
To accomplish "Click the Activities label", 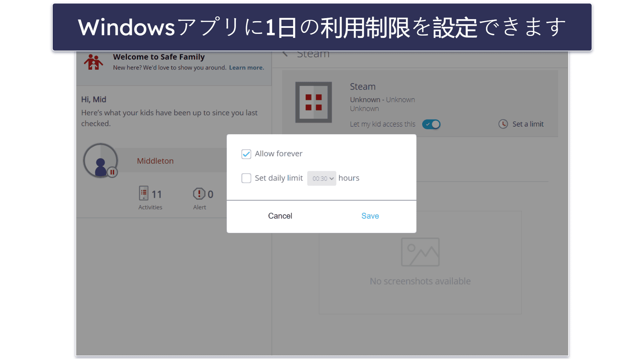I will [150, 207].
